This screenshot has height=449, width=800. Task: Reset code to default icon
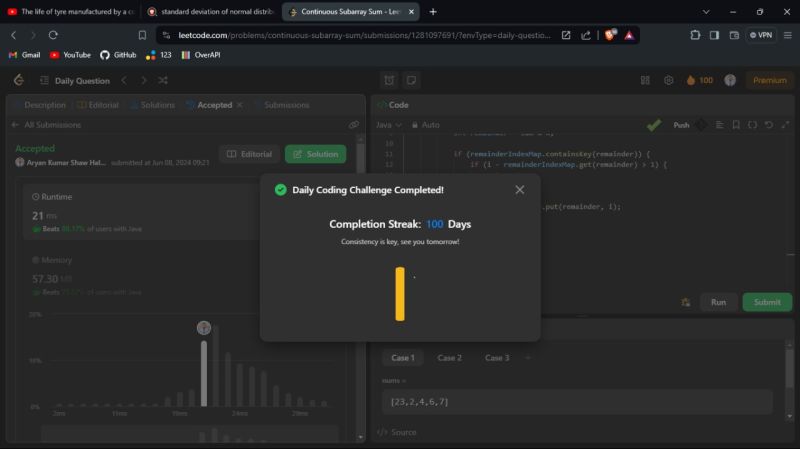click(x=769, y=124)
